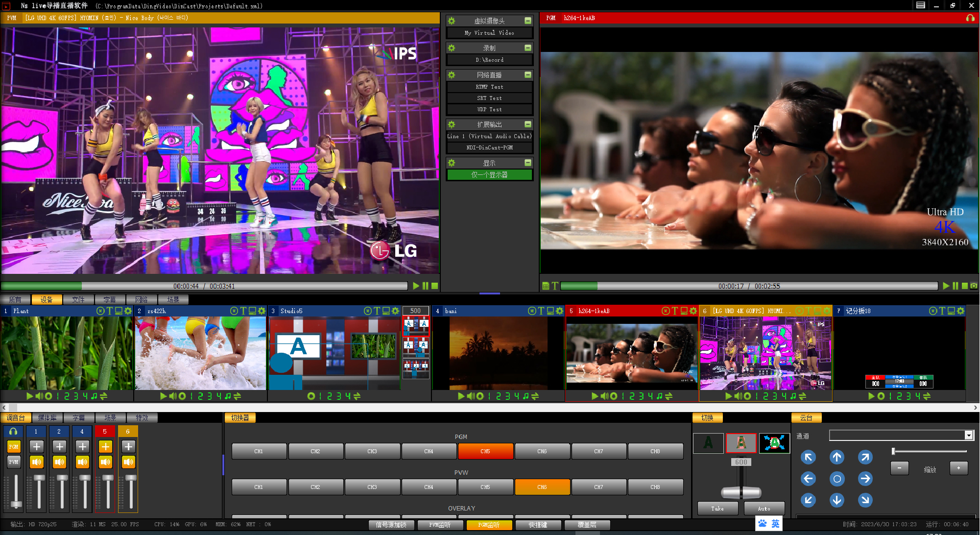Click the PTZ zoom slider track
Screen dimensions: 980x535
pos(930,451)
